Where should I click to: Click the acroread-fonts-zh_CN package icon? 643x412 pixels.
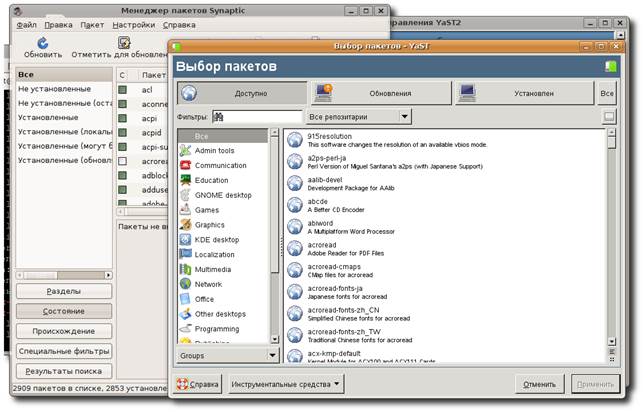pos(294,314)
